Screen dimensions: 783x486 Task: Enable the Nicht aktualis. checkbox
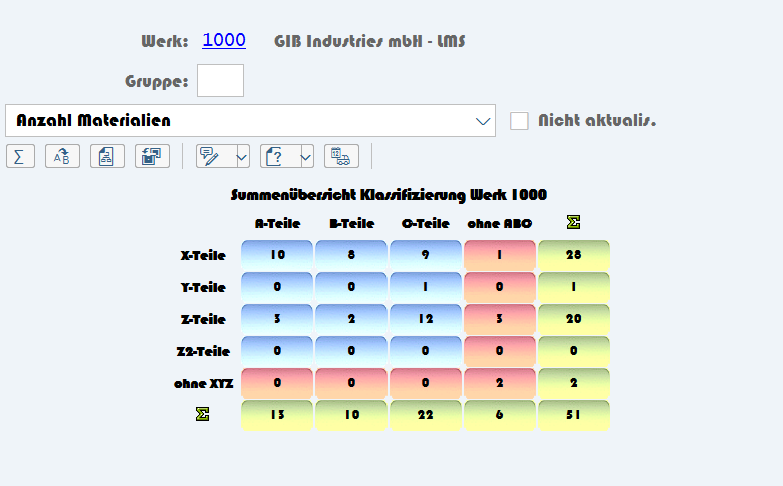point(519,121)
